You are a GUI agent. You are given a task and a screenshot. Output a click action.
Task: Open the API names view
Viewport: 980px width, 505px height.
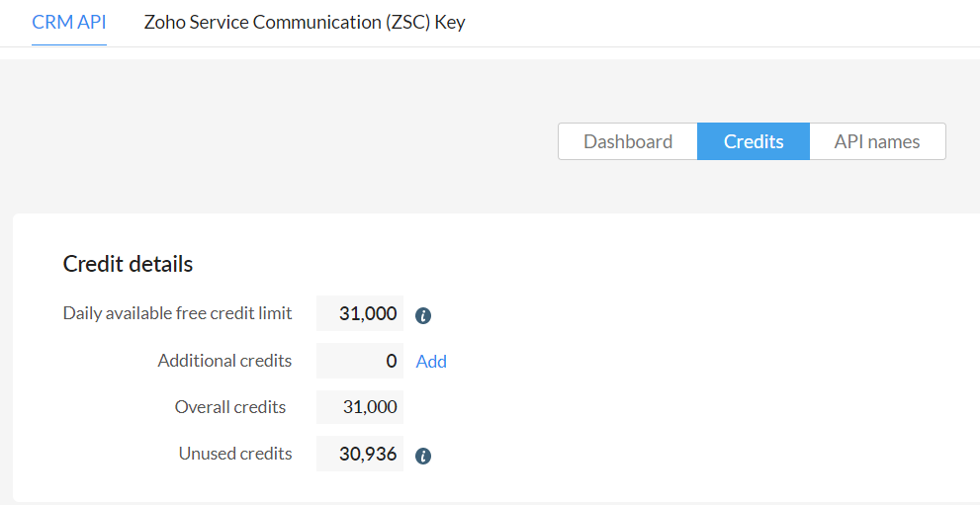click(x=877, y=141)
